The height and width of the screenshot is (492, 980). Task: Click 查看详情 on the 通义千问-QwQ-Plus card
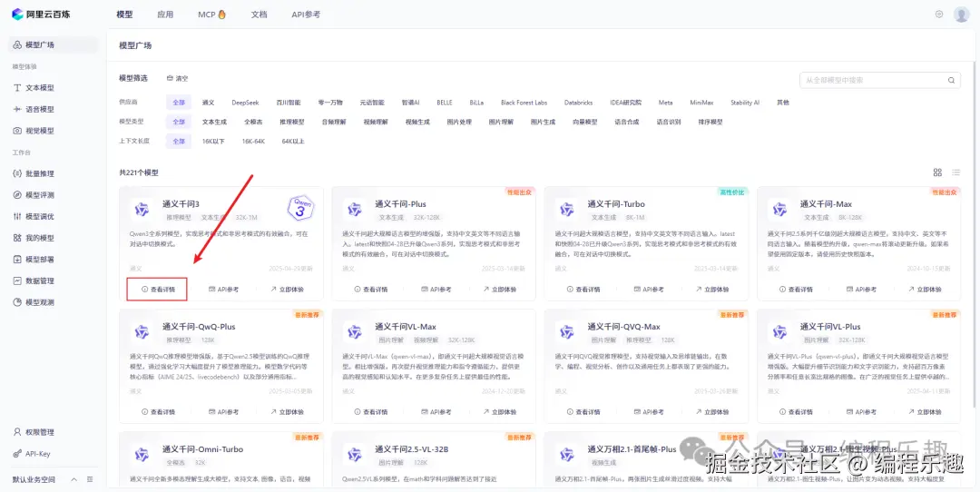tap(158, 412)
